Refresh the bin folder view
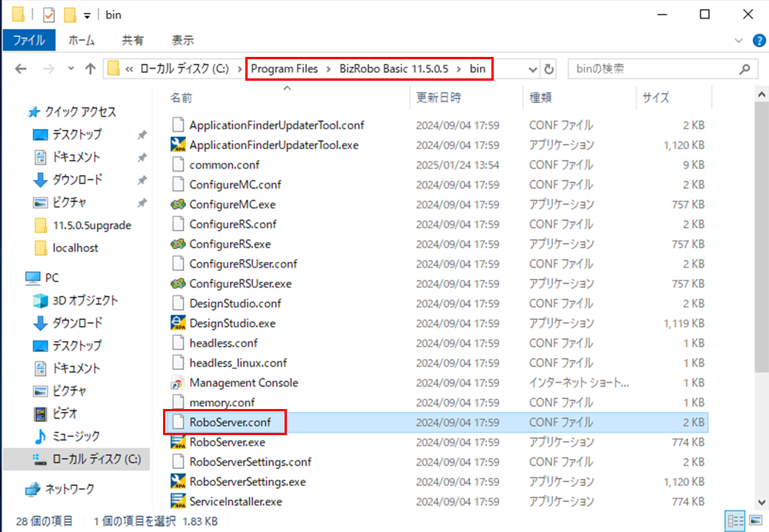The image size is (769, 532). click(549, 69)
